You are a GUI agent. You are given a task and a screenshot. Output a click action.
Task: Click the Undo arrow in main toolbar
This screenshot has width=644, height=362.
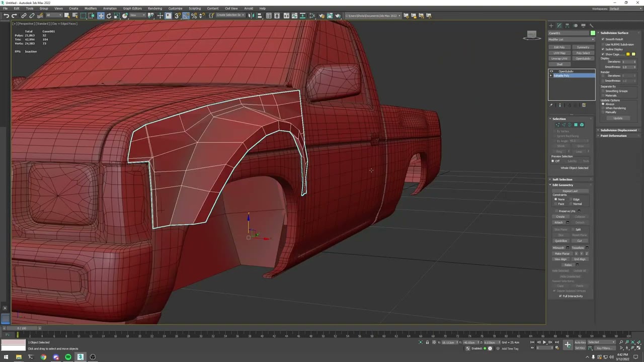pyautogui.click(x=6, y=16)
